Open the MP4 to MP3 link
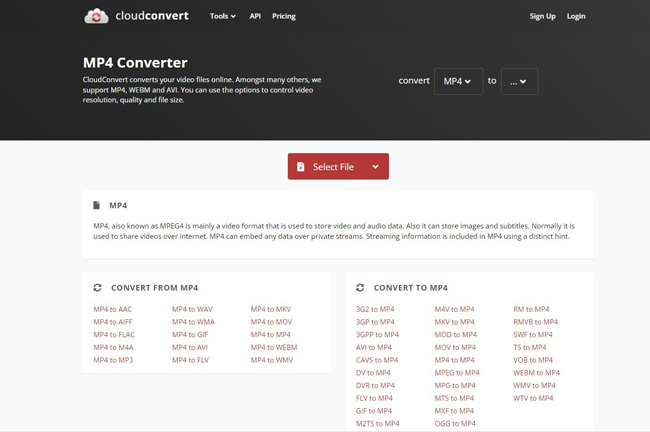Image resolution: width=650 pixels, height=432 pixels. (x=113, y=360)
